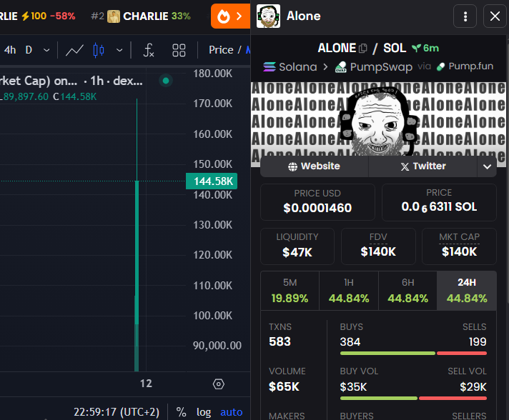Click the MKT CAP $140K box
The width and height of the screenshot is (509, 420).
tap(459, 246)
